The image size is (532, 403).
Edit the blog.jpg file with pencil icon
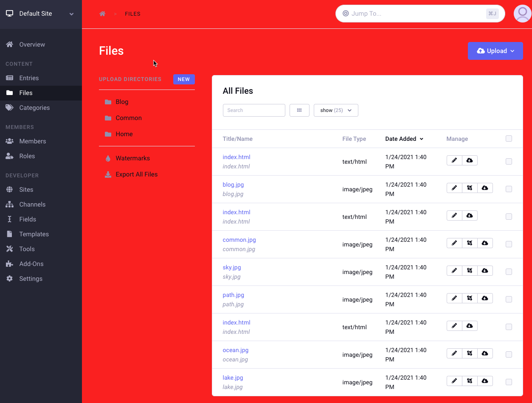[454, 188]
